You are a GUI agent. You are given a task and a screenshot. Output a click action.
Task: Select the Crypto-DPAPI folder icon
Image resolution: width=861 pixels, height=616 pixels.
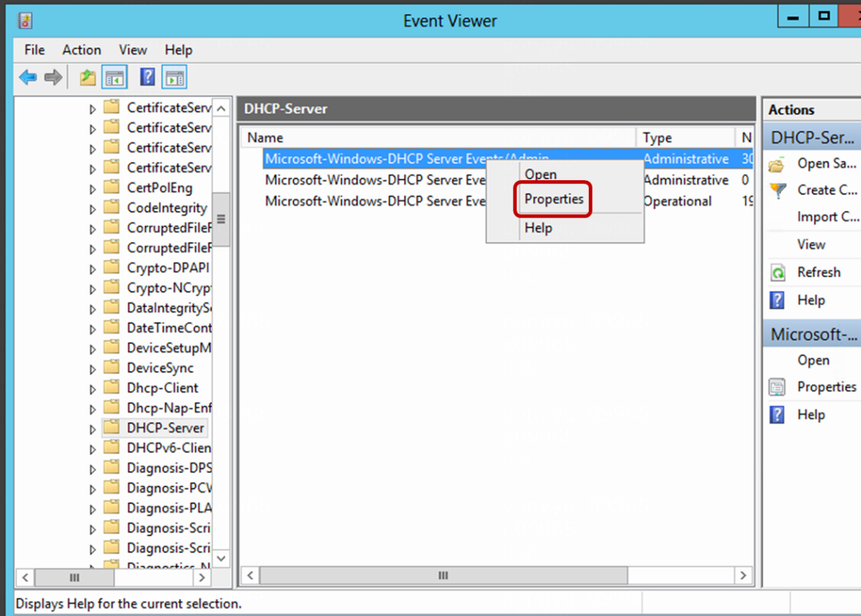click(x=112, y=267)
